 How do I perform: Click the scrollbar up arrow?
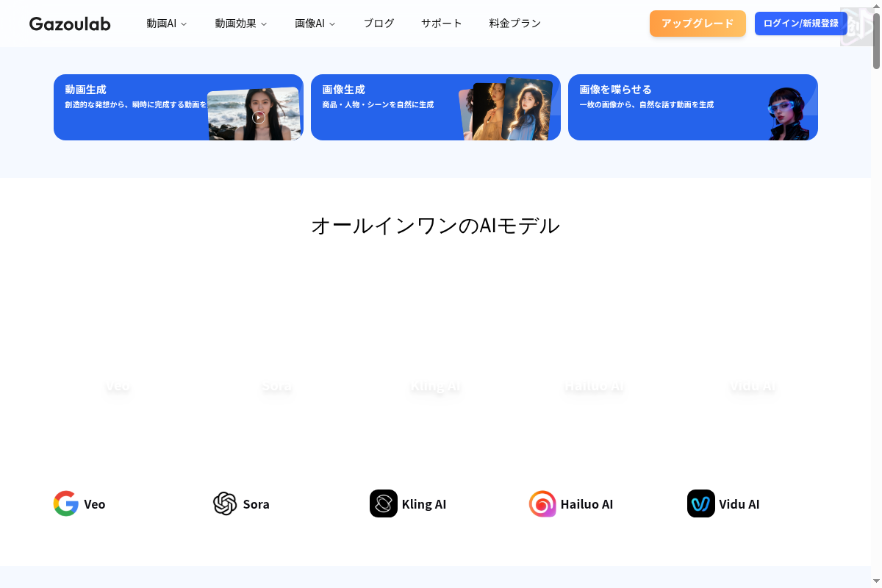(x=877, y=5)
